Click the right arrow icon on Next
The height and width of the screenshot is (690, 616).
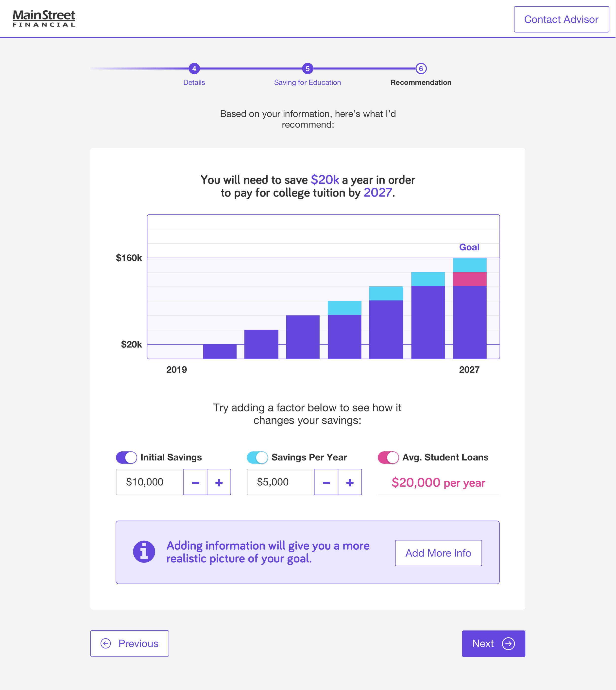[508, 644]
